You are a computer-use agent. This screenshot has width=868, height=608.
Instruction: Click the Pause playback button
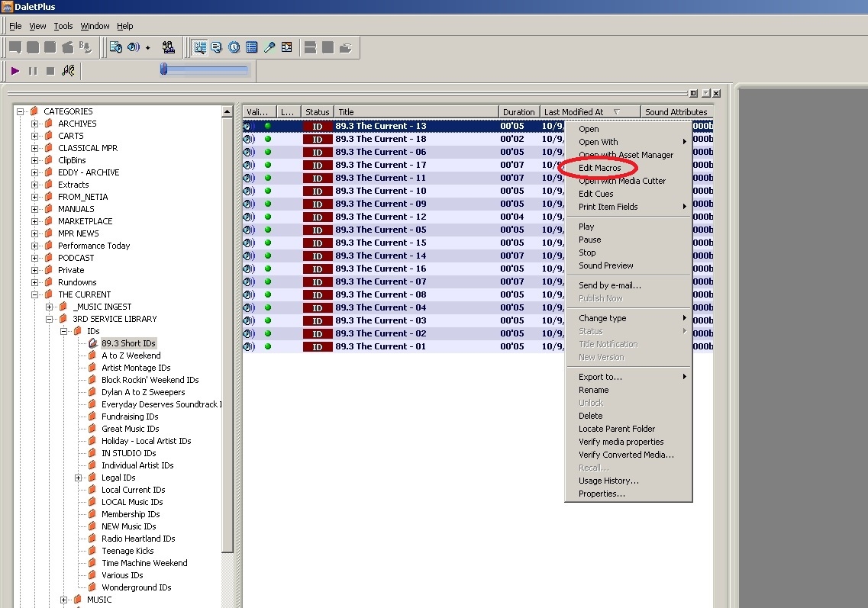tap(33, 71)
